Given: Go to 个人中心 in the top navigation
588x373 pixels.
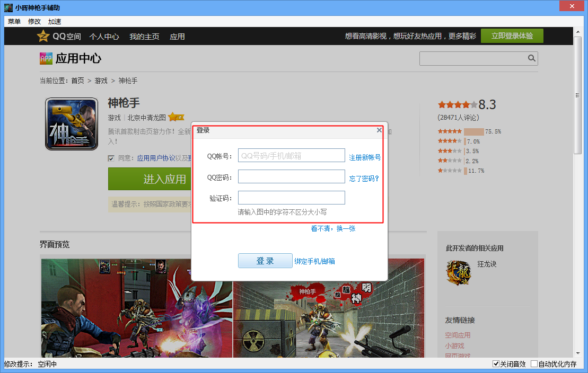Looking at the screenshot, I should [104, 37].
